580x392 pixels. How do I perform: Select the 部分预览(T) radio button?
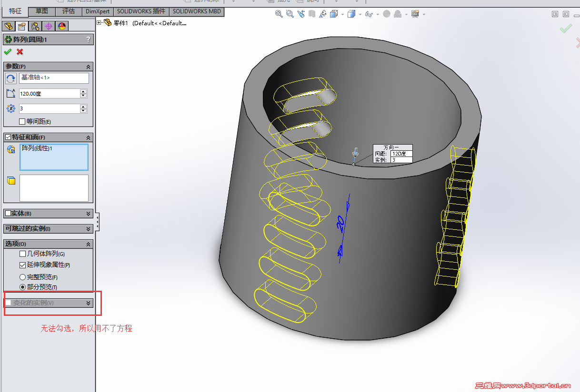point(22,287)
